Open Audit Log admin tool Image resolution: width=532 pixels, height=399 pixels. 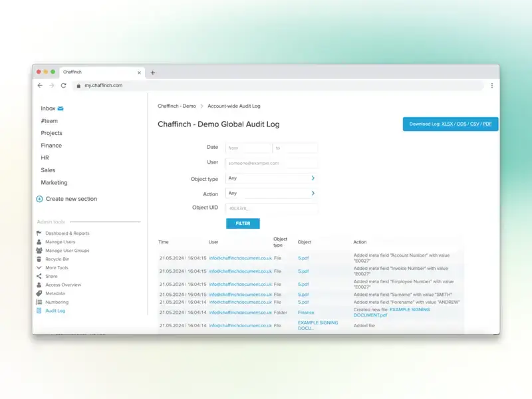(x=55, y=311)
